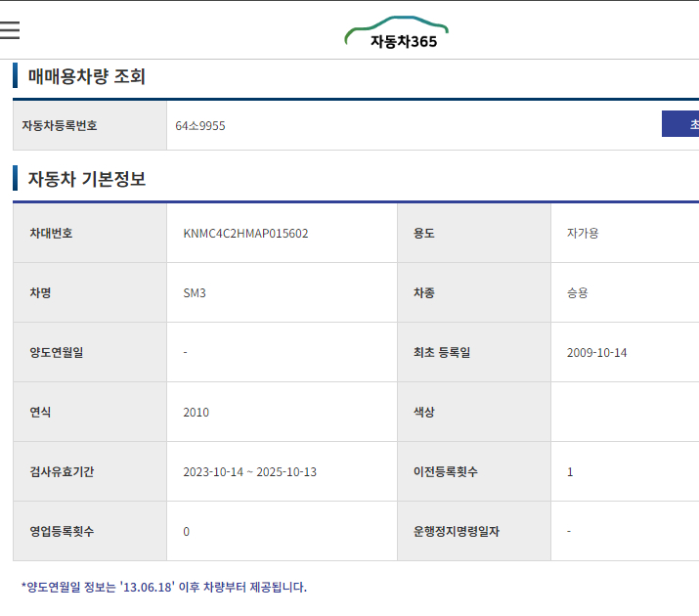Open the hamburger navigation menu
699x616 pixels.
click(10, 29)
